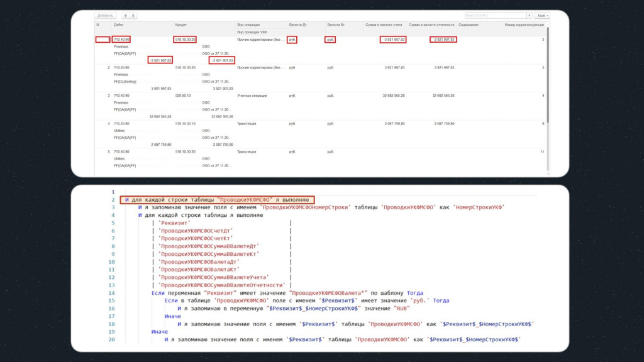The height and width of the screenshot is (362, 644).
Task: Select debit account 710.40.90 in row 1
Action: pyautogui.click(x=121, y=40)
